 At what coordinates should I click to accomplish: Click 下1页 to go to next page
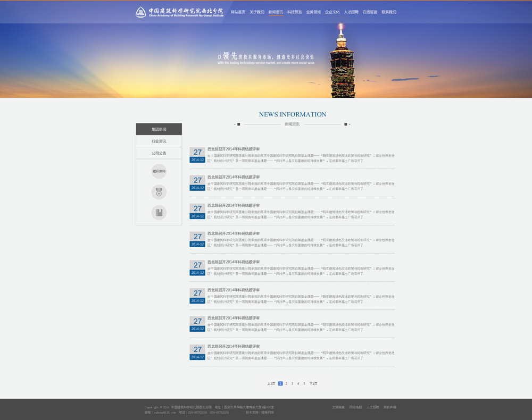point(313,383)
